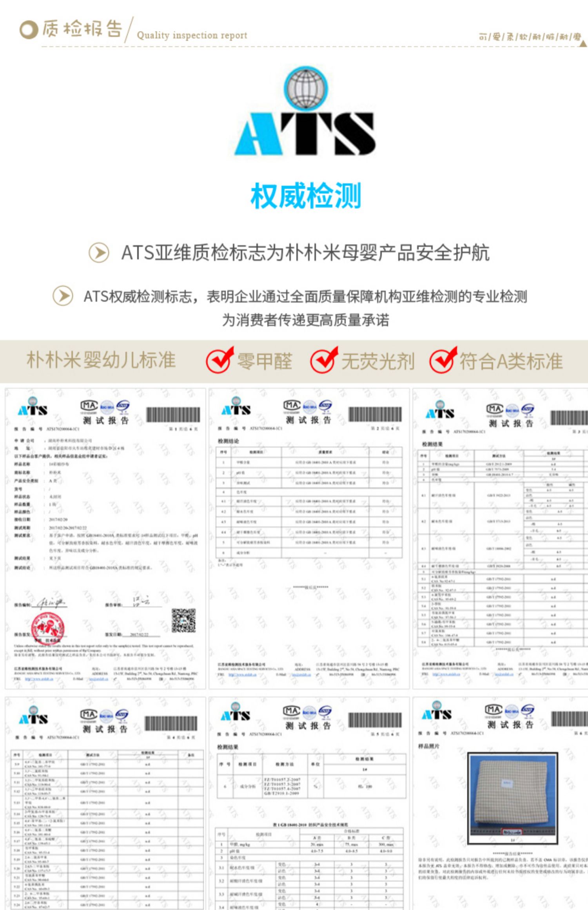Click the large ATS globe logo
This screenshot has width=588, height=910.
tap(305, 111)
